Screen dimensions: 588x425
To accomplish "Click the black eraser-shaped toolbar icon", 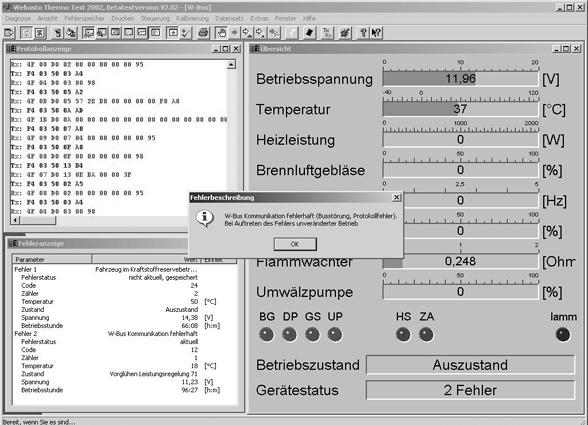I will (x=309, y=33).
